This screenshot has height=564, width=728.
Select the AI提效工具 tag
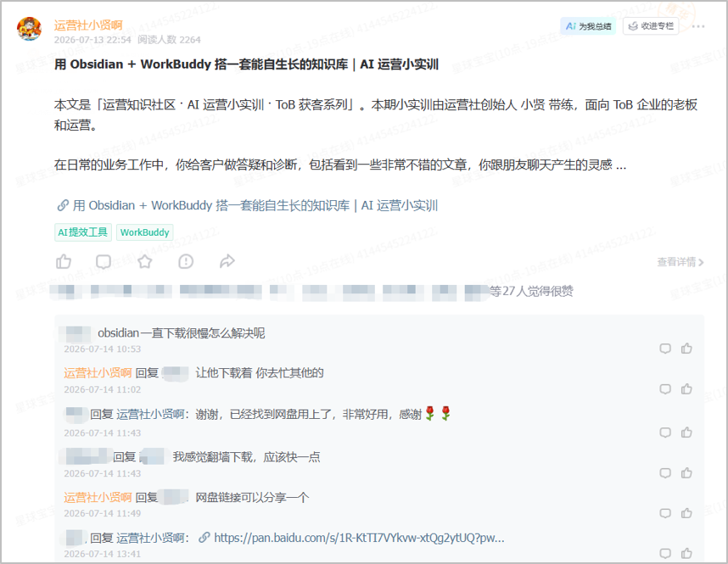[x=83, y=232]
